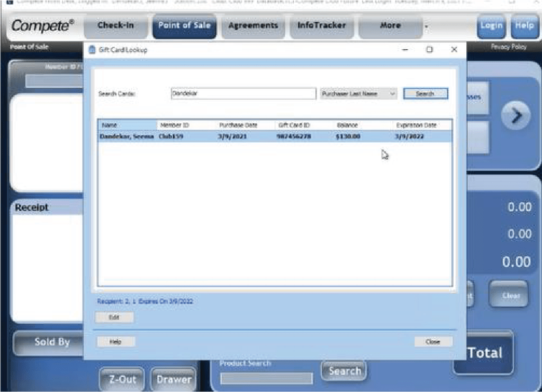The image size is (542, 392).
Task: Open the small dropdown arrow beside More
Action: click(426, 26)
